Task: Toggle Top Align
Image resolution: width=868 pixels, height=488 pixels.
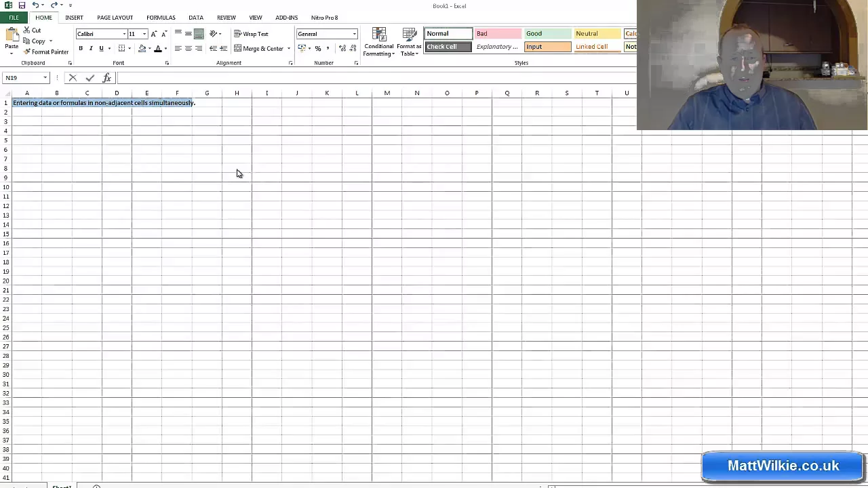Action: (178, 34)
